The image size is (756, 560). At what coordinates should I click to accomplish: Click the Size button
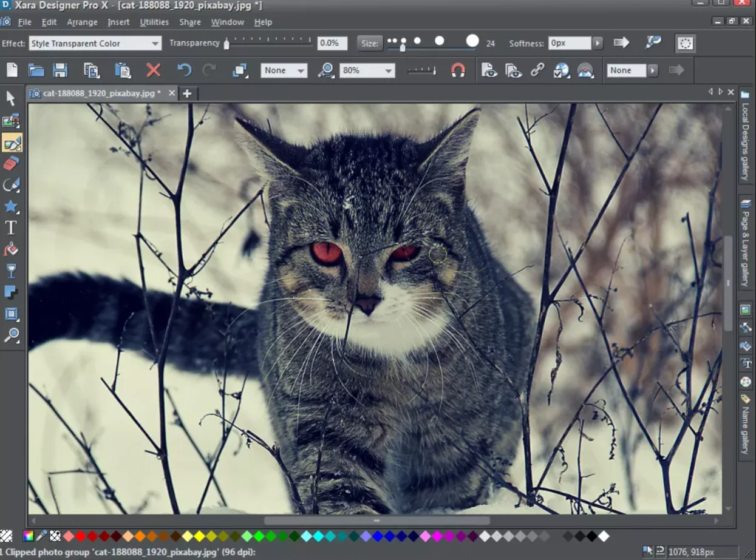(x=370, y=43)
